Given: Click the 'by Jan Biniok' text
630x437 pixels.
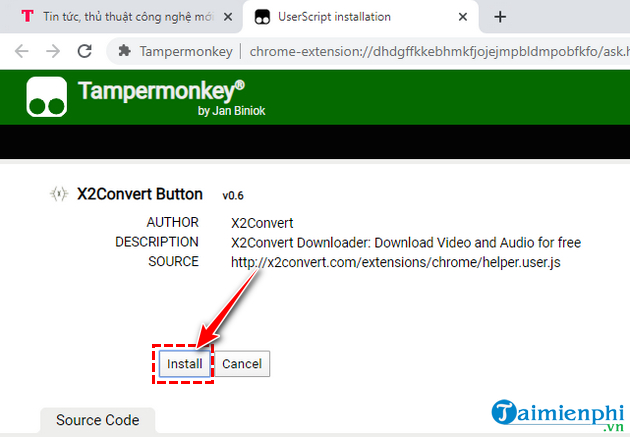Looking at the screenshot, I should [231, 111].
